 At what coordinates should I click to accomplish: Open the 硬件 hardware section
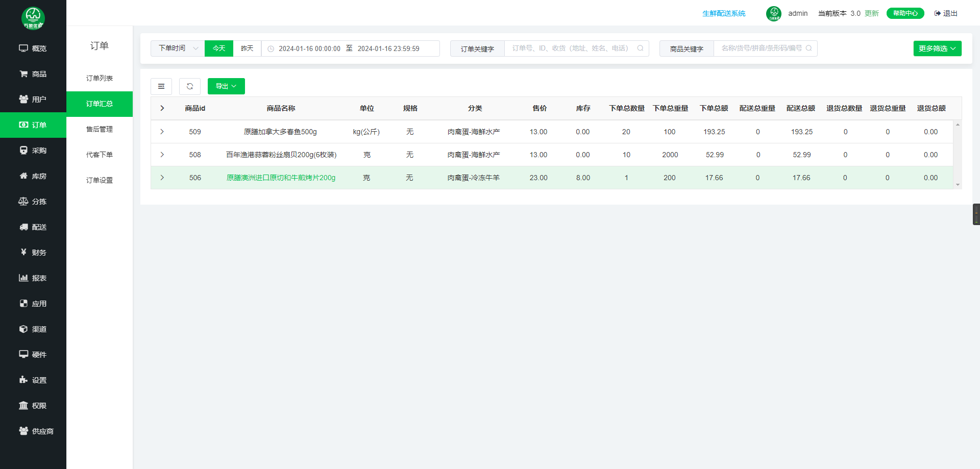point(33,355)
